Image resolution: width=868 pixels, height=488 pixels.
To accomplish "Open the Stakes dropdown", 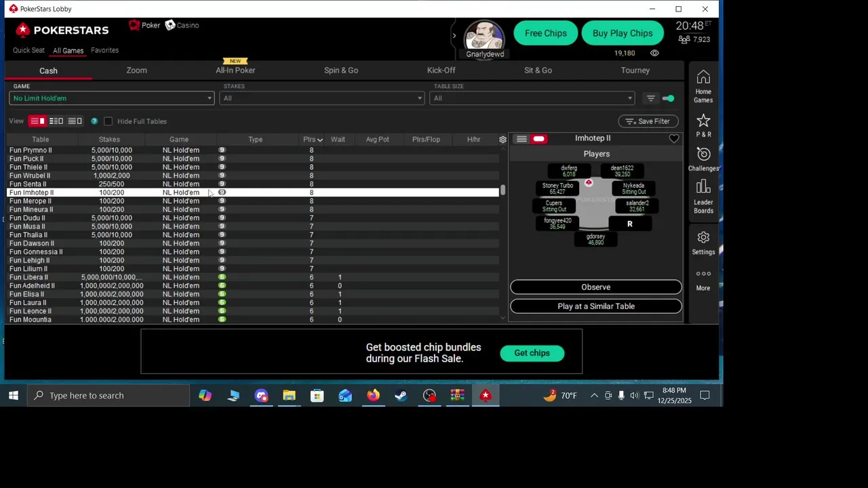I will tap(322, 98).
